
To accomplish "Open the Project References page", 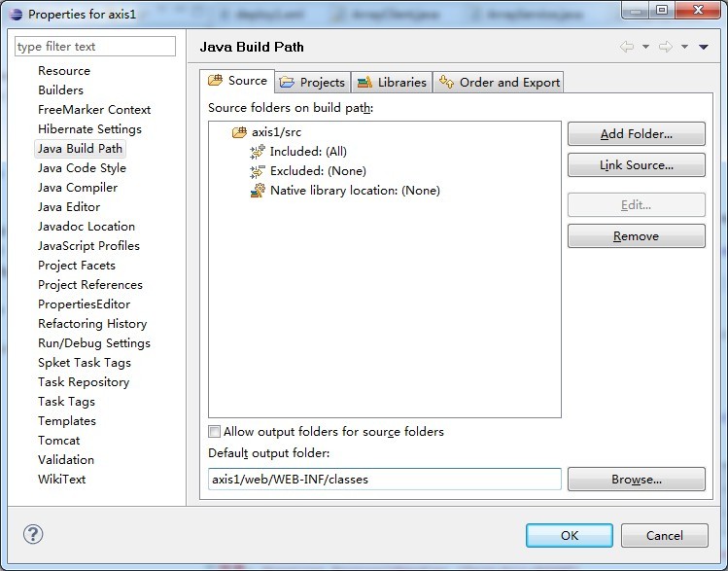I will coord(90,285).
